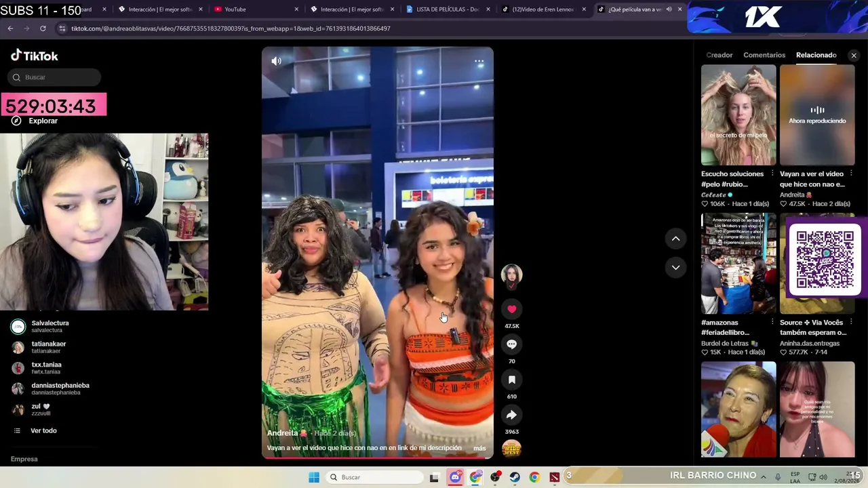Open the #amazonas #feriadellibro video thumbnail
This screenshot has width=868, height=488.
738,264
